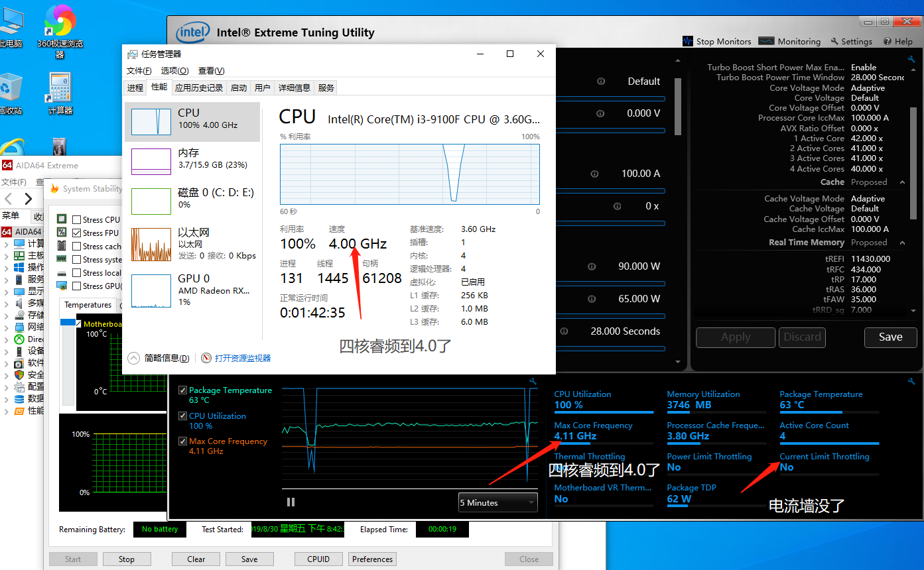Select the 性能 benchmark icon in AIDA64 tree
Screen dimensions: 924x570
click(x=19, y=411)
